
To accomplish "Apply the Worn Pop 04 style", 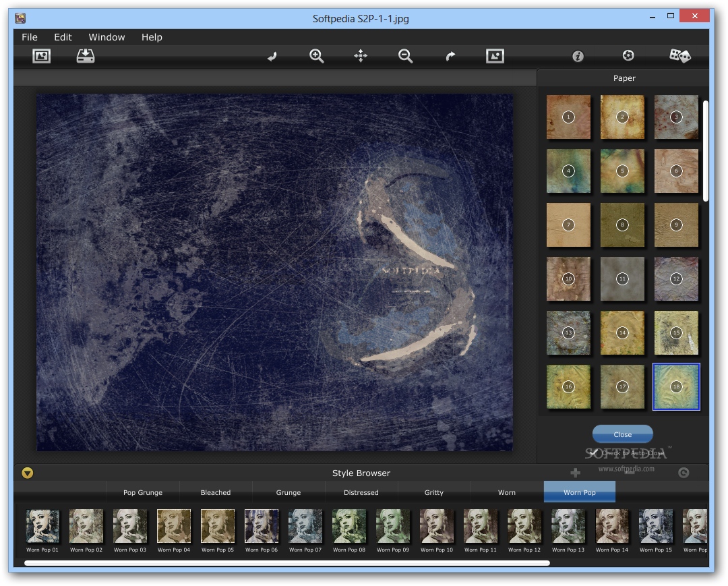I will click(x=174, y=526).
